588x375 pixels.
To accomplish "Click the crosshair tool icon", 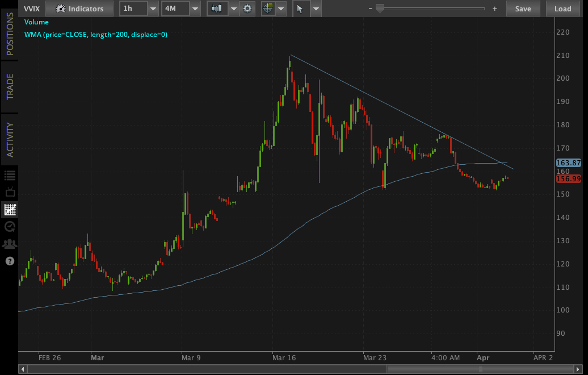I will point(268,9).
